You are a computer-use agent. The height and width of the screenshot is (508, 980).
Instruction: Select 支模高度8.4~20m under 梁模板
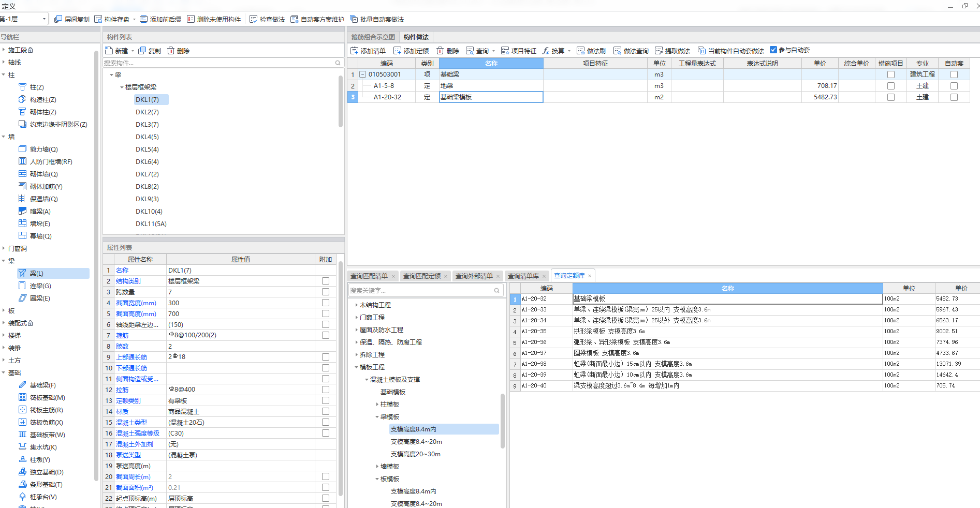[x=416, y=442]
